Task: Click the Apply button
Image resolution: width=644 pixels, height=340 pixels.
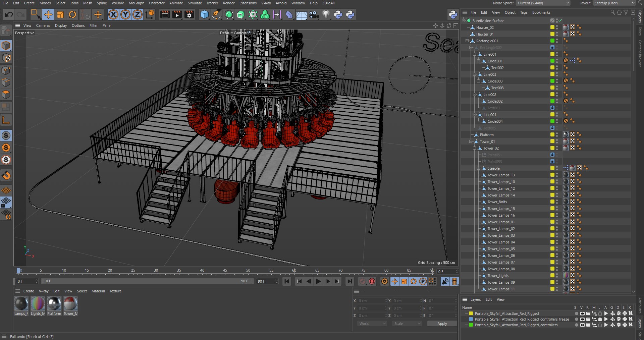Action: tap(442, 324)
